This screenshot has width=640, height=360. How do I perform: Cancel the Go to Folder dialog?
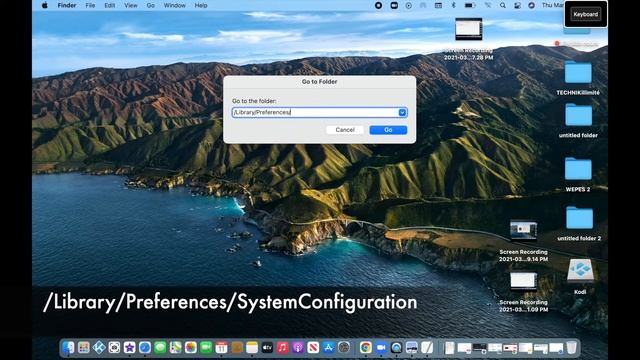point(345,130)
